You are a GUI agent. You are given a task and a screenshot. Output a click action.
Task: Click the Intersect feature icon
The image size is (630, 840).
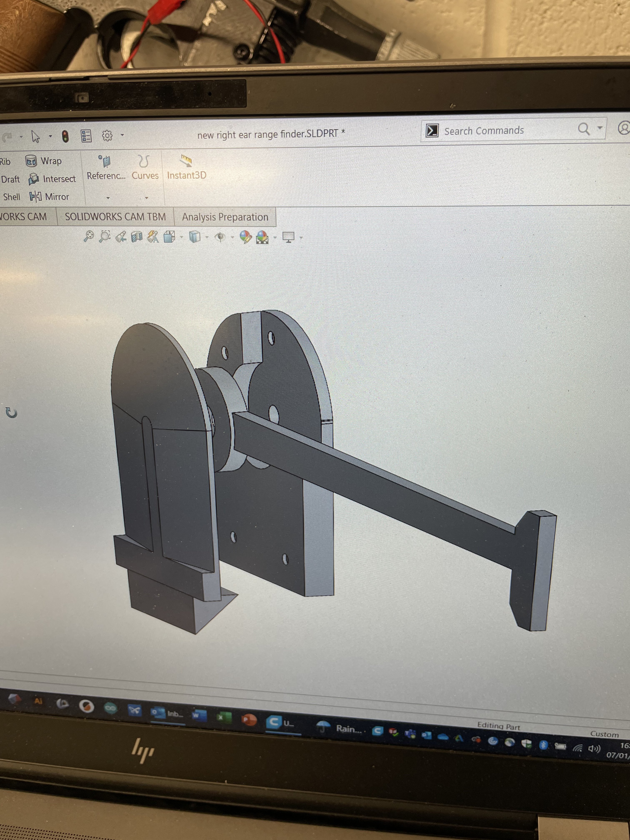point(34,179)
